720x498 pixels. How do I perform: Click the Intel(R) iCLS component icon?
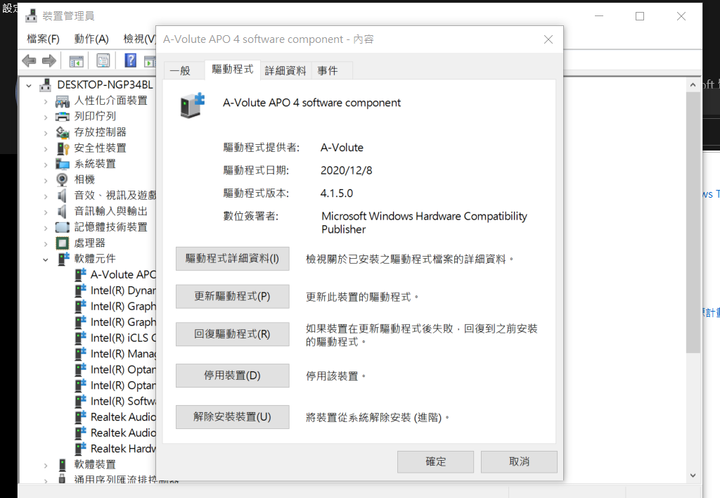pos(81,338)
